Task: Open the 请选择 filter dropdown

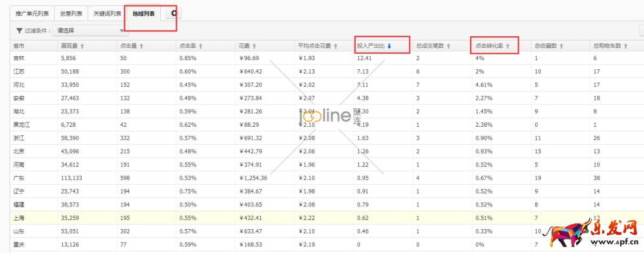Action: [89, 31]
